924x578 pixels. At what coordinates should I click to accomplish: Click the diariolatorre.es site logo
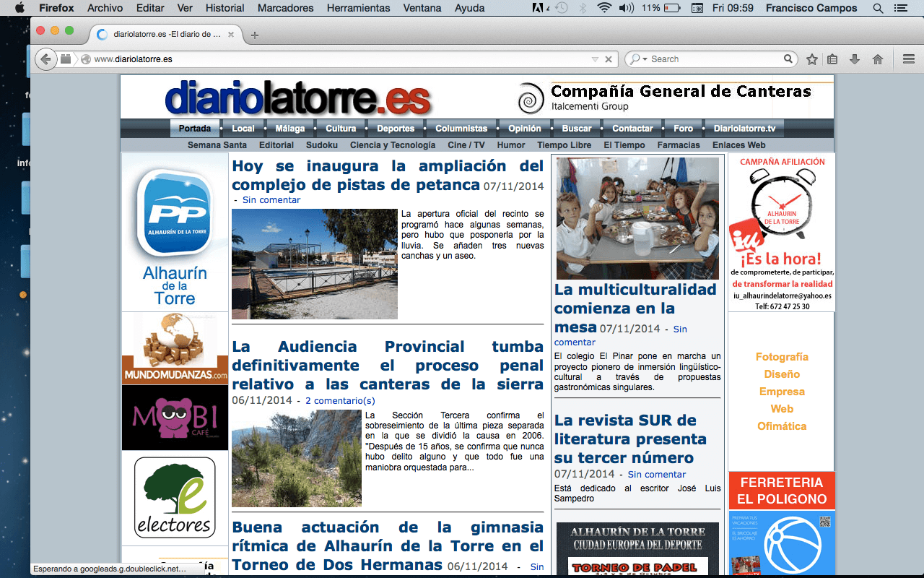[x=297, y=98]
